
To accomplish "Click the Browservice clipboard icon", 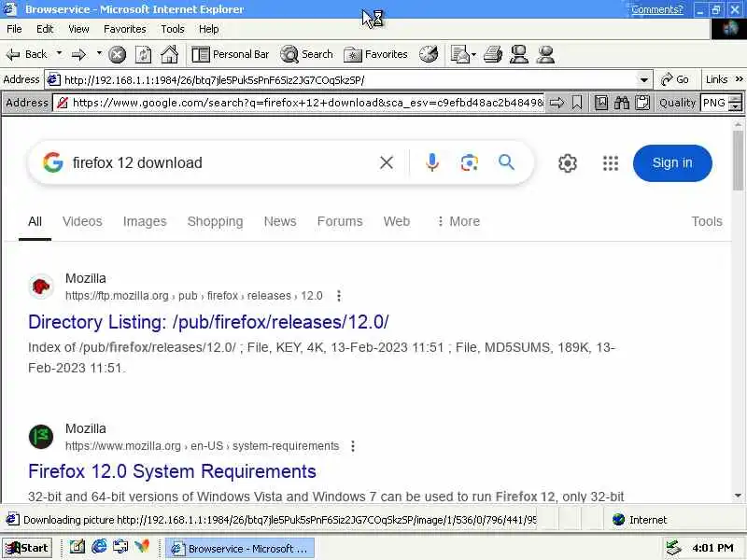I will [x=642, y=103].
